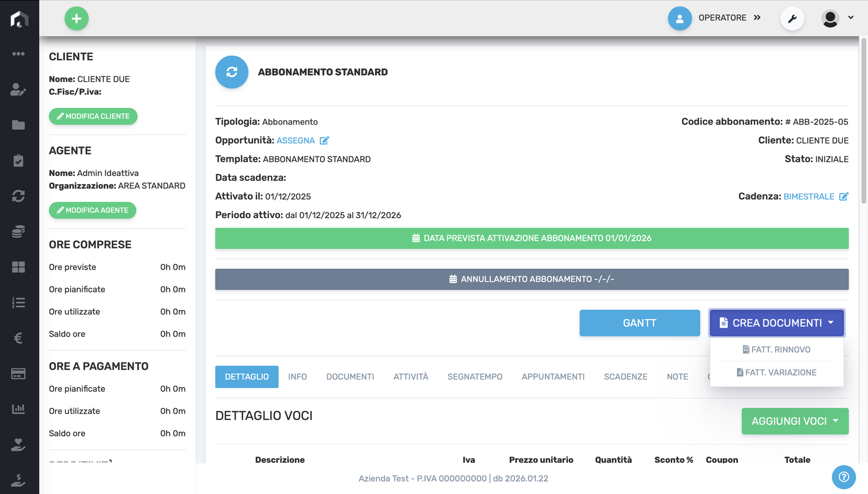
Task: Open the help question mark button
Action: click(x=843, y=477)
